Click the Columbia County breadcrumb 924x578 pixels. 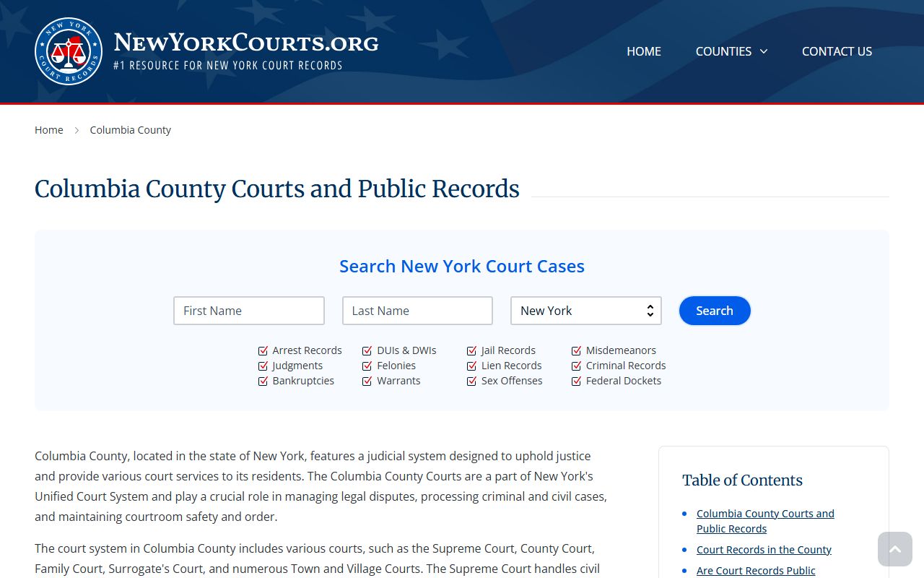(131, 130)
